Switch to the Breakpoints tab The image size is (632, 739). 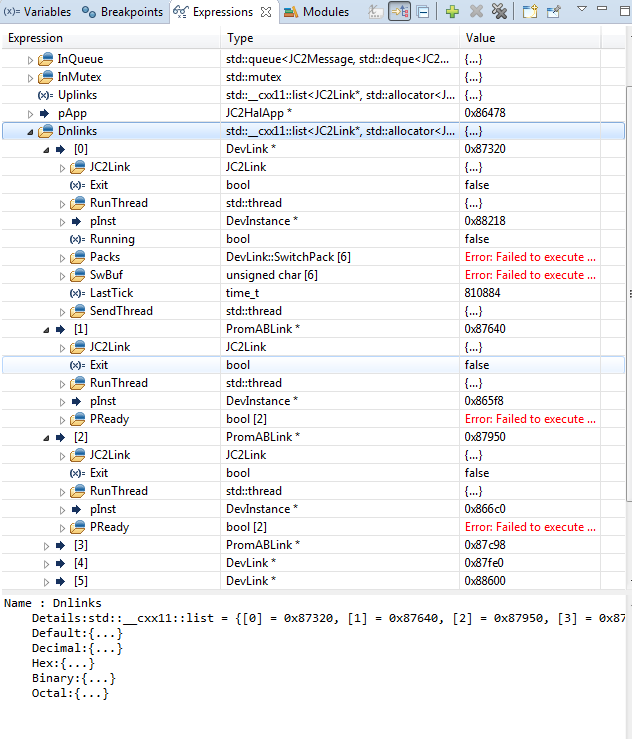(123, 12)
